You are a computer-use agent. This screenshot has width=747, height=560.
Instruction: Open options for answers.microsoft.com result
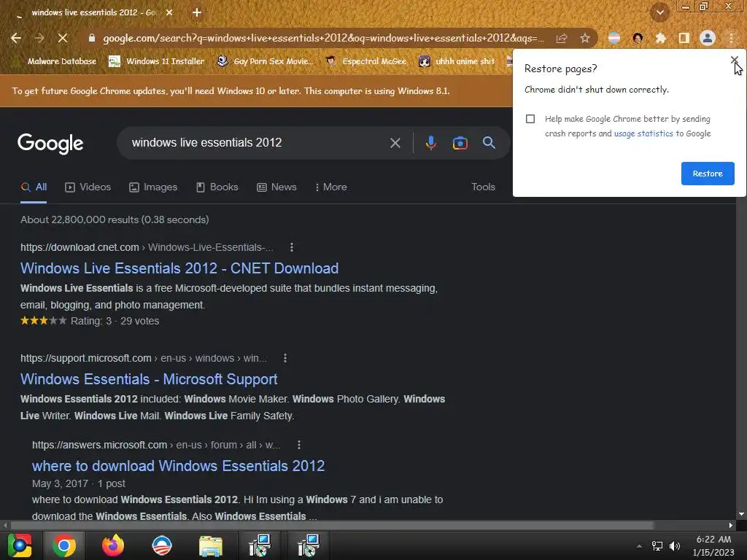298,446
